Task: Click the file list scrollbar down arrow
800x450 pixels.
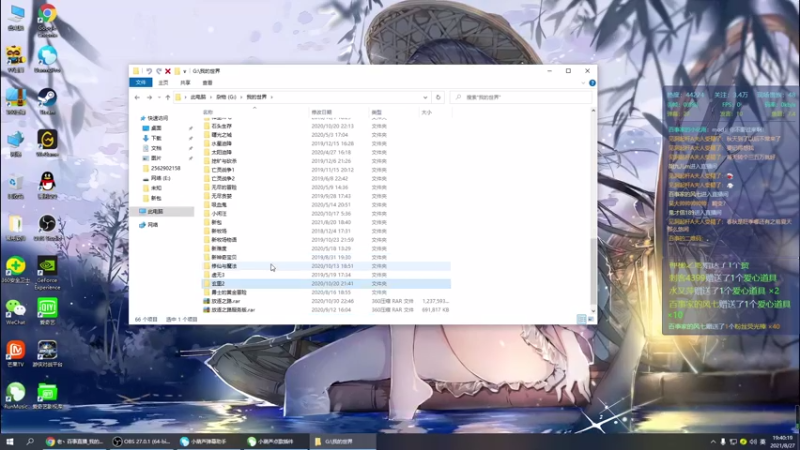Action: pyautogui.click(x=593, y=311)
